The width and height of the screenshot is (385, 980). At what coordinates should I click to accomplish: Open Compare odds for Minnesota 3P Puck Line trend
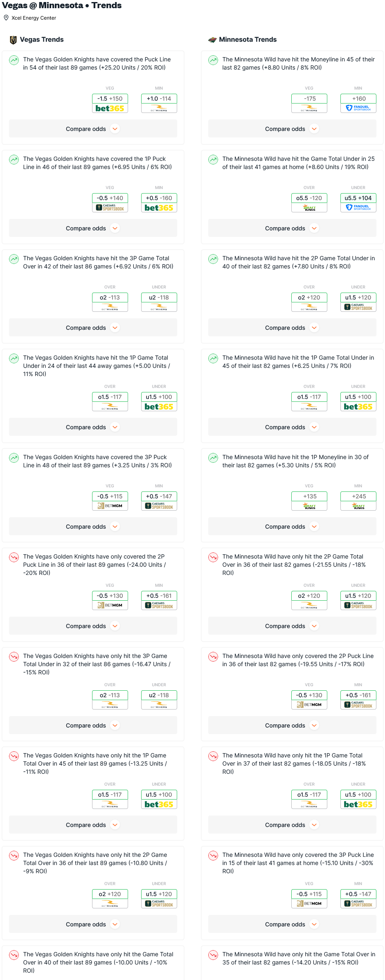292,924
